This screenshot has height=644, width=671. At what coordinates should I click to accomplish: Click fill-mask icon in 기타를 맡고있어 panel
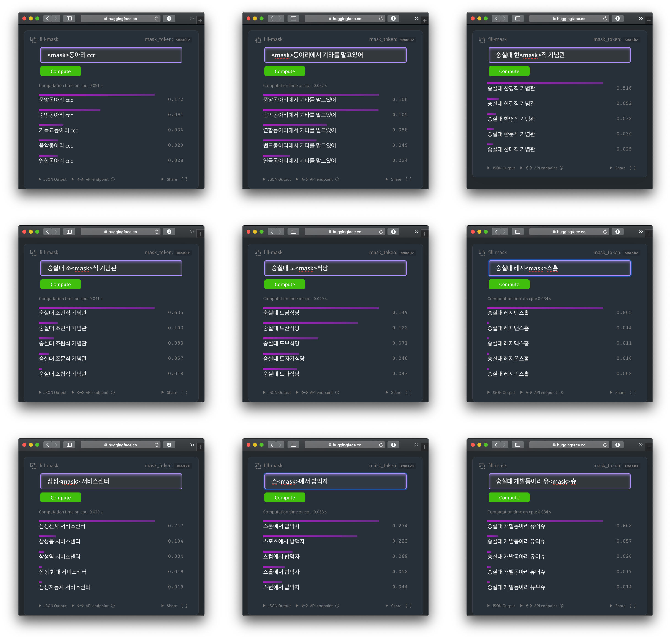tap(258, 40)
